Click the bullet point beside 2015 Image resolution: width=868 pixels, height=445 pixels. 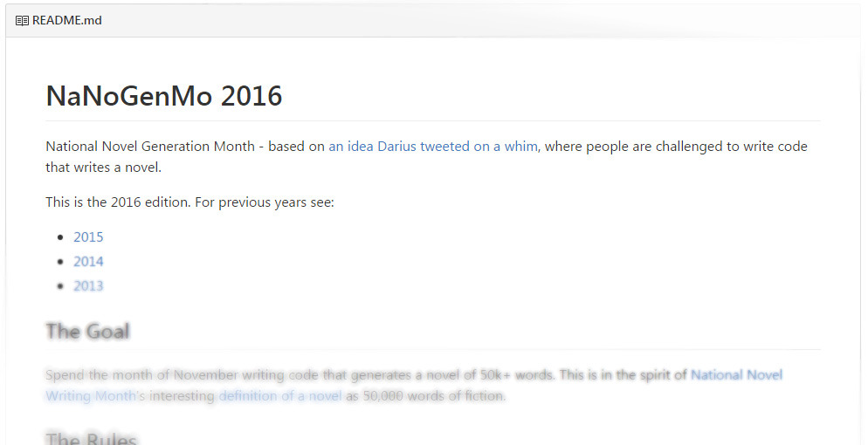[x=60, y=237]
